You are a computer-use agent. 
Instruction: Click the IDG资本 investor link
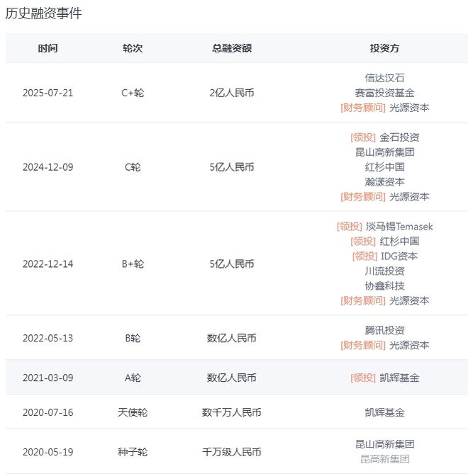point(399,256)
